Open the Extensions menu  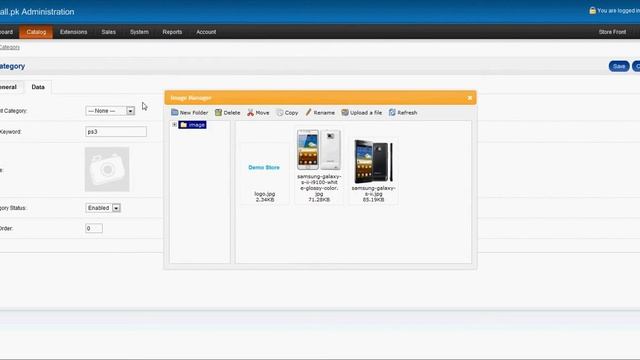click(x=73, y=32)
